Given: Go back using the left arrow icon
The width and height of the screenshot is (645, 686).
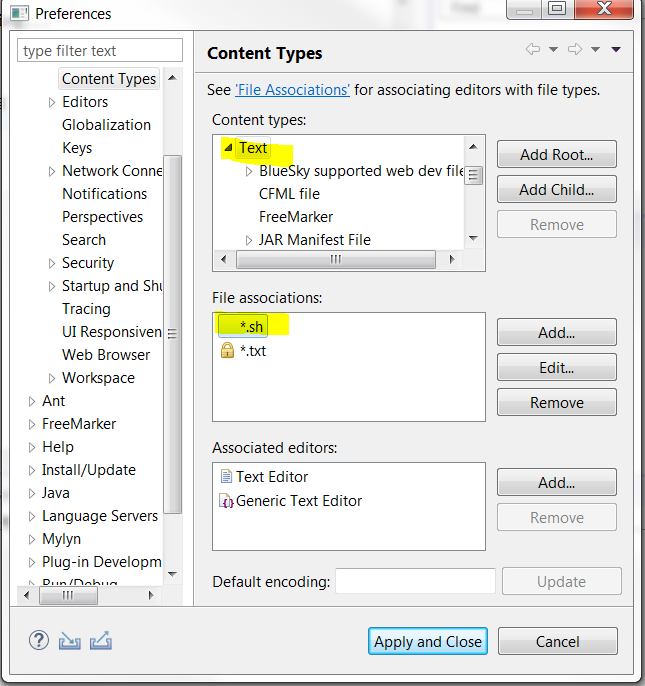Looking at the screenshot, I should pos(533,49).
